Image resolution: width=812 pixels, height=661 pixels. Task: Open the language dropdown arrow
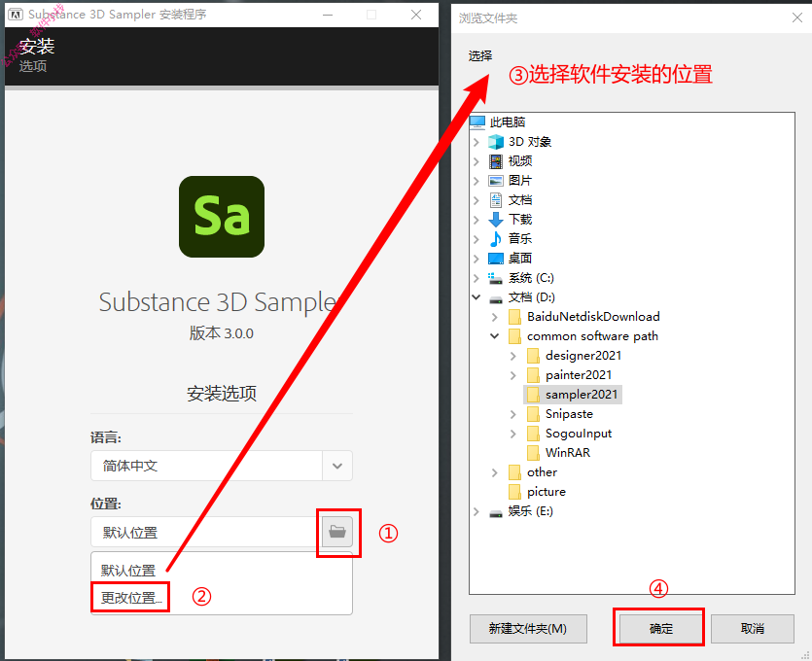tap(337, 466)
